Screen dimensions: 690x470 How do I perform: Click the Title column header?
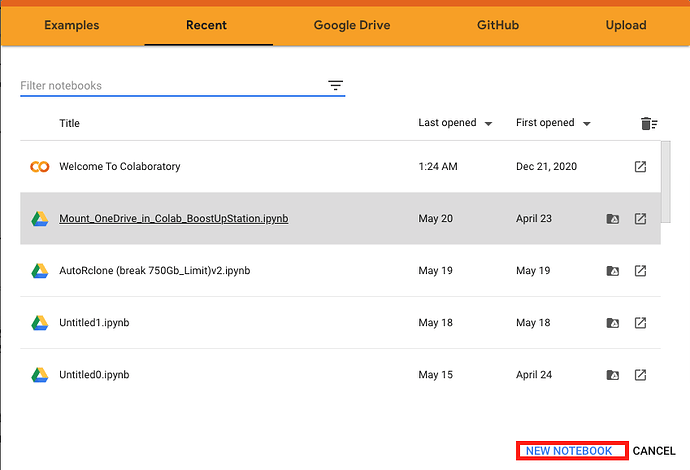(x=70, y=123)
